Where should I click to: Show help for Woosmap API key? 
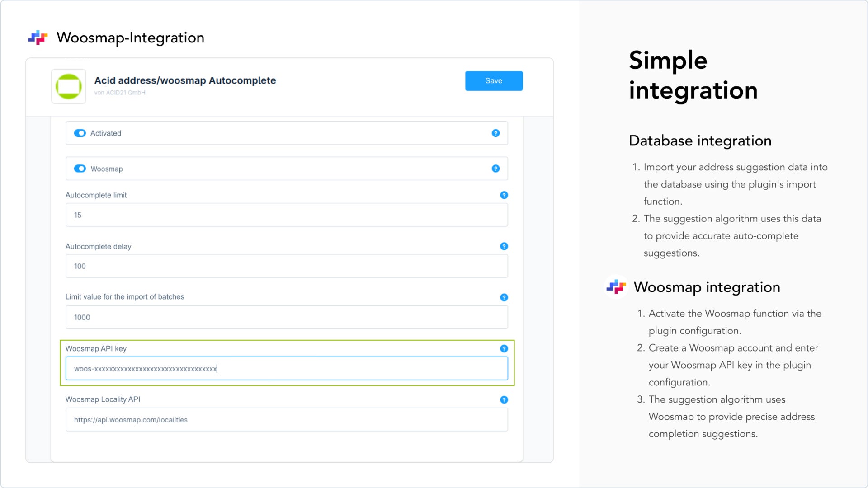click(x=504, y=348)
